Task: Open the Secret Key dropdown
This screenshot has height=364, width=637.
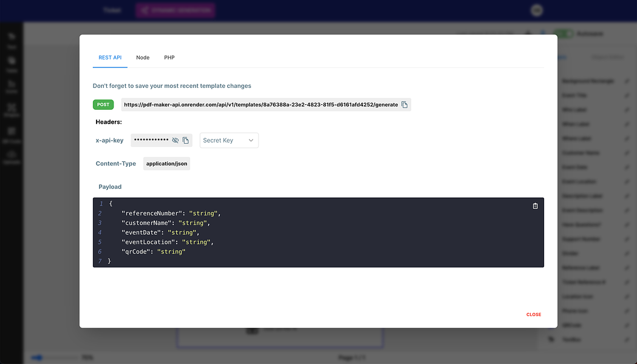Action: click(229, 140)
